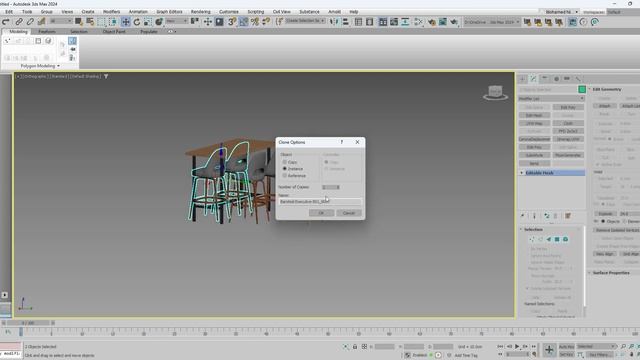640x360 pixels.
Task: Select the Objects radio button in Edit Geometry
Action: pyautogui.click(x=603, y=221)
